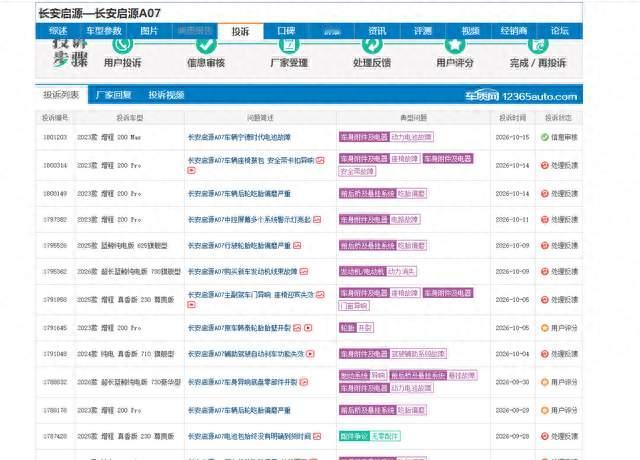
Task: Click 门窗异响 tag in 2026-10-05 row
Action: pyautogui.click(x=354, y=306)
